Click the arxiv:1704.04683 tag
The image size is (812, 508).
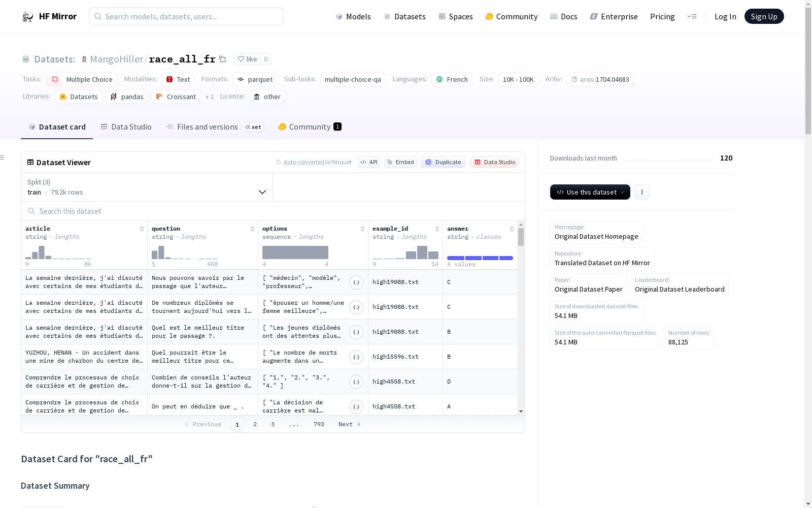click(600, 79)
